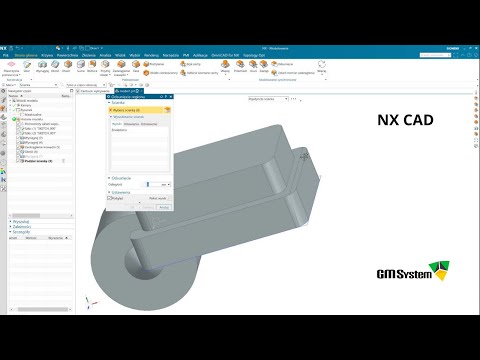The height and width of the screenshot is (360, 480).
Task: Open the Odniesienia tab in face finder
Action: pyautogui.click(x=149, y=124)
